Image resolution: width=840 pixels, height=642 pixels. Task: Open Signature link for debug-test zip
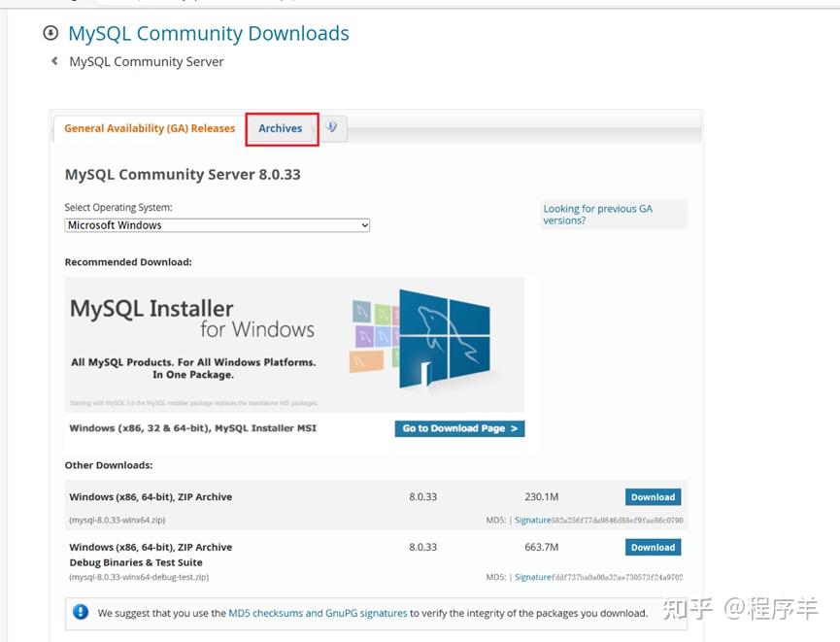pyautogui.click(x=532, y=577)
